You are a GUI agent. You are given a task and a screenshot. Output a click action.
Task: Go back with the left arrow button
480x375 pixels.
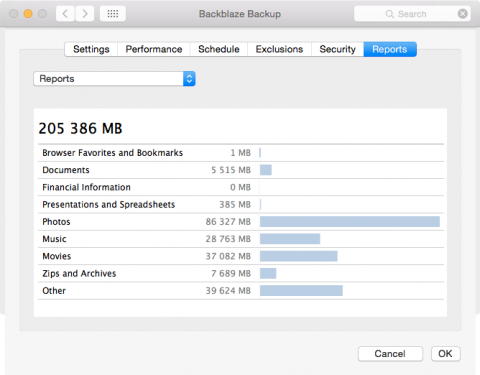[x=65, y=14]
